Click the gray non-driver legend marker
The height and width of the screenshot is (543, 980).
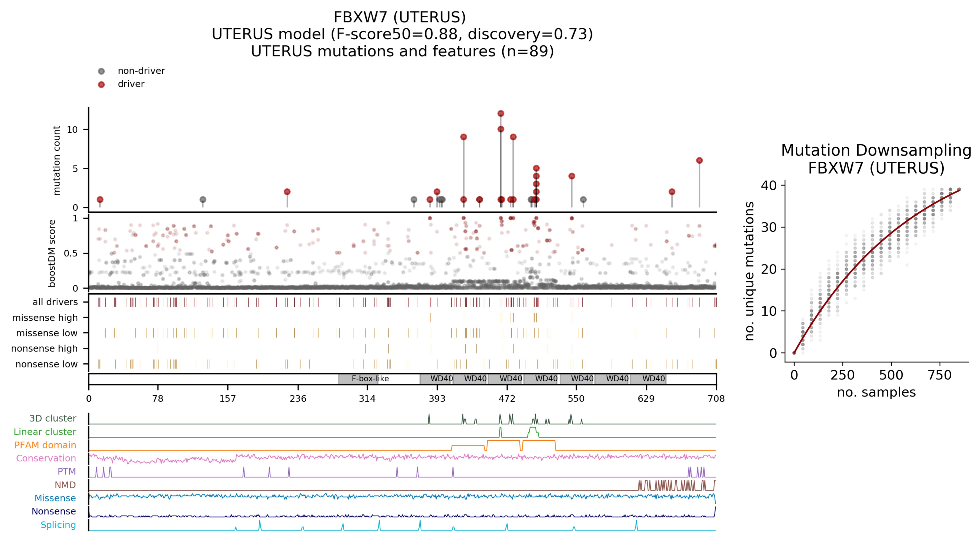(101, 71)
